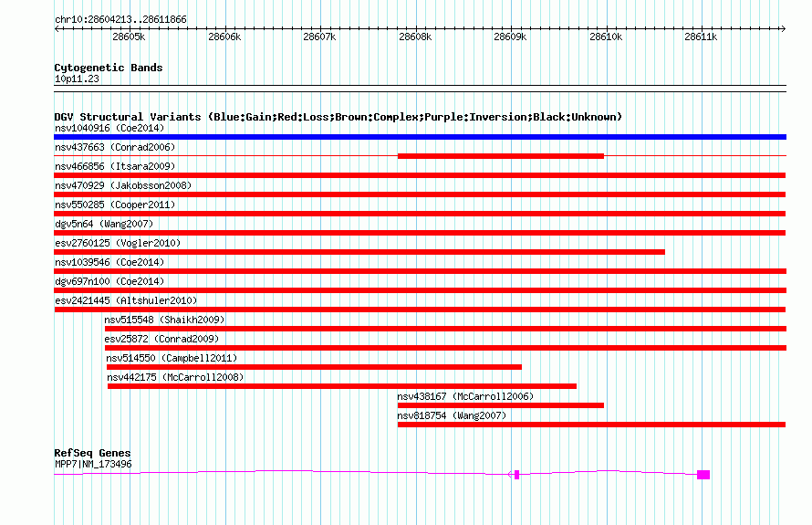
Task: Open the nsv1039546 (Coe2014) loss bar
Action: (x=420, y=271)
